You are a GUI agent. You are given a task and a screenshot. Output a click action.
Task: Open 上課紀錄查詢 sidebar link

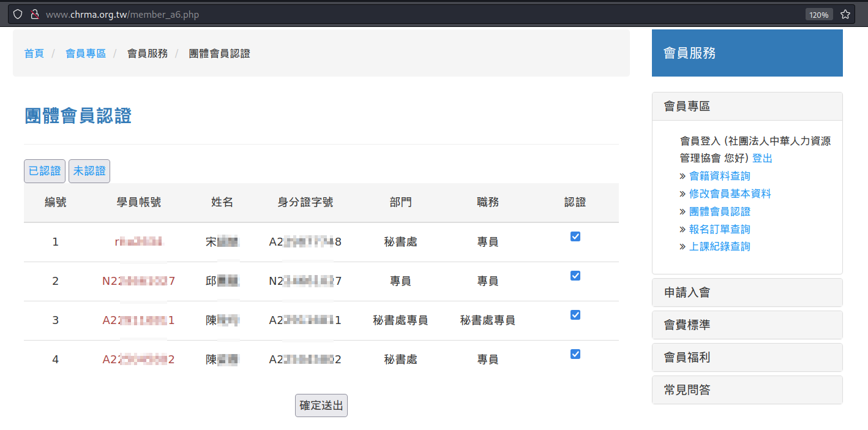coord(720,246)
